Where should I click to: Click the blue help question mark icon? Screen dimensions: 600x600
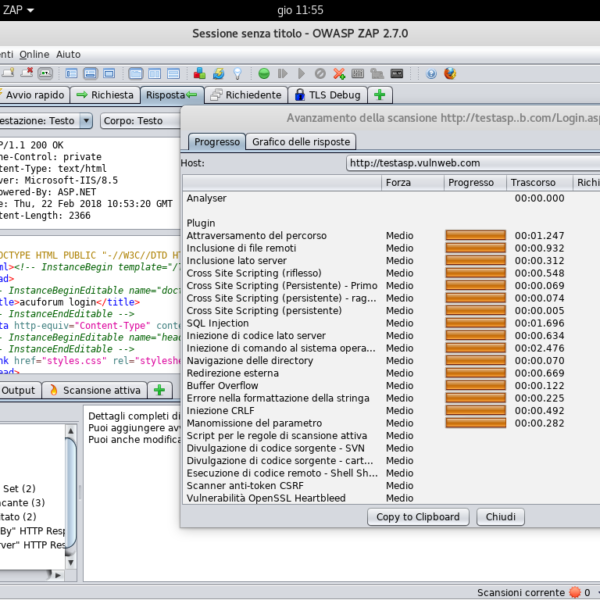coord(430,73)
